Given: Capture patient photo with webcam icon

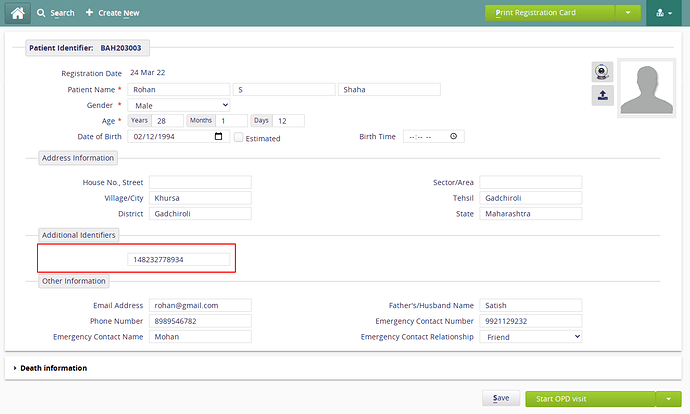Looking at the screenshot, I should (x=602, y=72).
